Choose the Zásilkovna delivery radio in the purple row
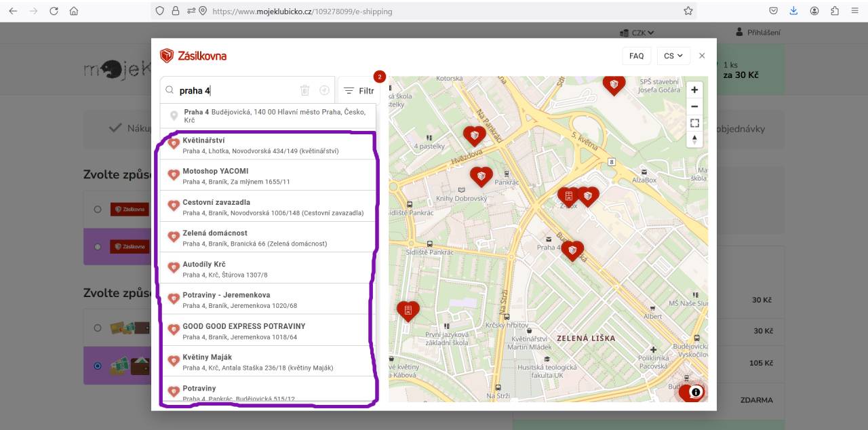Image resolution: width=868 pixels, height=430 pixels. point(98,246)
